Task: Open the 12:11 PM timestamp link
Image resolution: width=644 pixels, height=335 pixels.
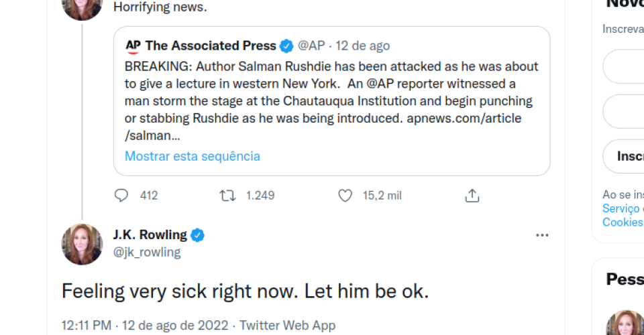Action: (87, 326)
